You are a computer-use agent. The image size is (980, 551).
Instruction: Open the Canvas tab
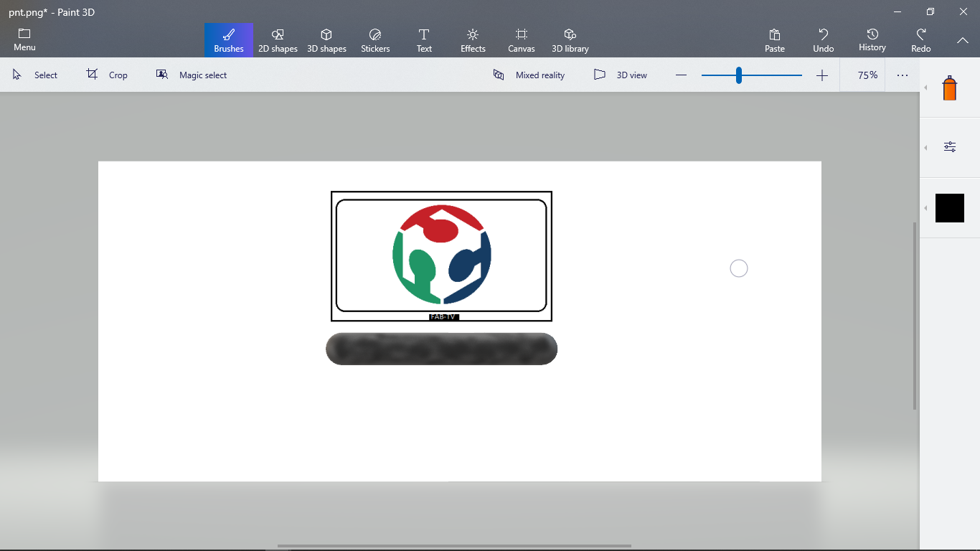(x=522, y=40)
